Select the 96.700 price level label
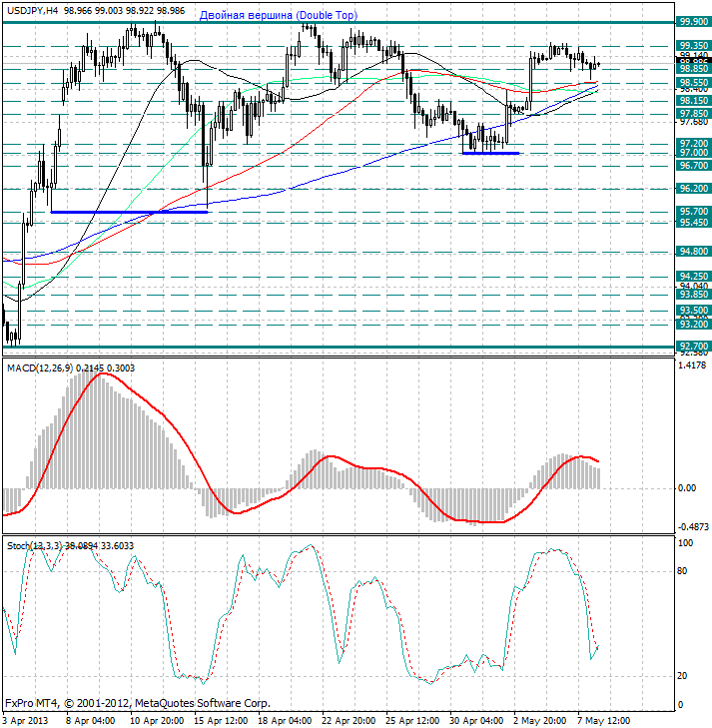This screenshot has width=712, height=728. (x=694, y=166)
